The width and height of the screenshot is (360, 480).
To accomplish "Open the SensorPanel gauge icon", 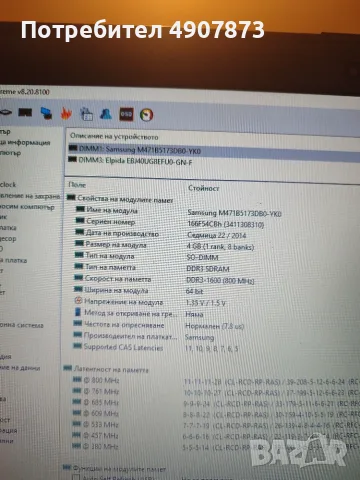I will [146, 115].
